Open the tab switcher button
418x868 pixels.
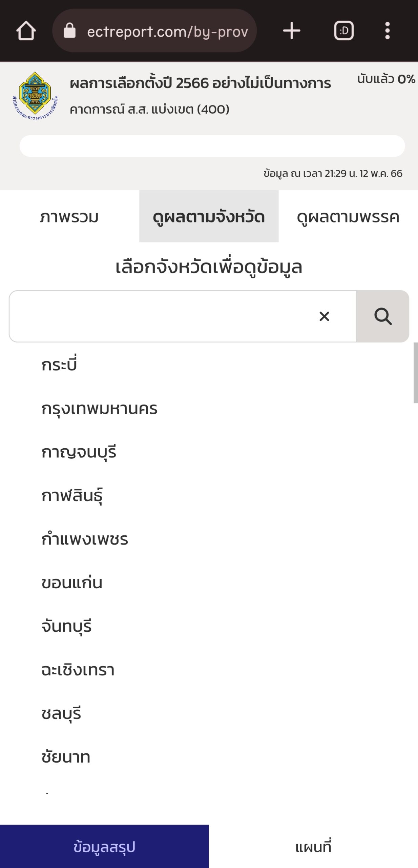click(344, 31)
